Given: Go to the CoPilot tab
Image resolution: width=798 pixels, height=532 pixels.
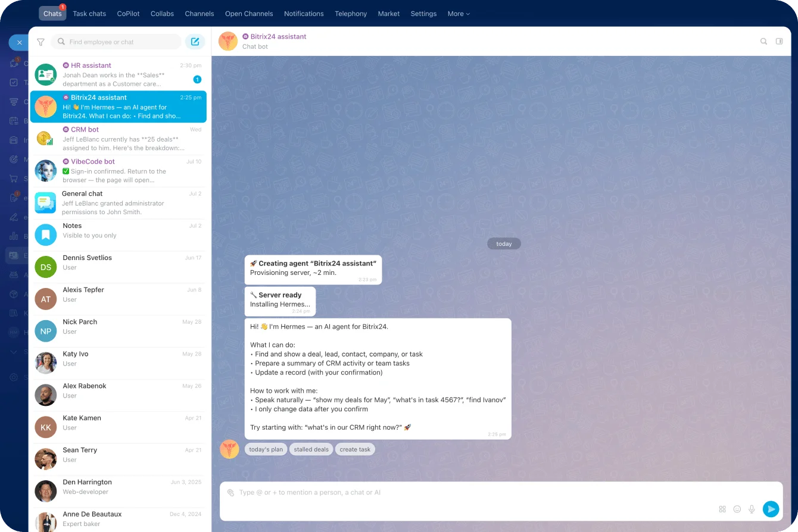Looking at the screenshot, I should click(128, 14).
